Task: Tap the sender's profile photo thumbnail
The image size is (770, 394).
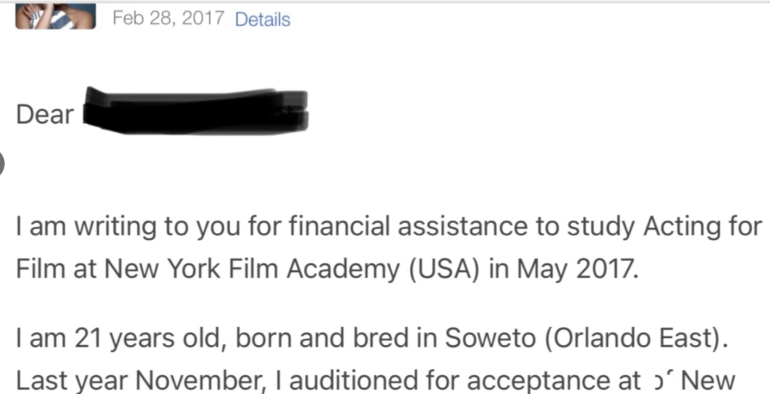Action: [55, 16]
